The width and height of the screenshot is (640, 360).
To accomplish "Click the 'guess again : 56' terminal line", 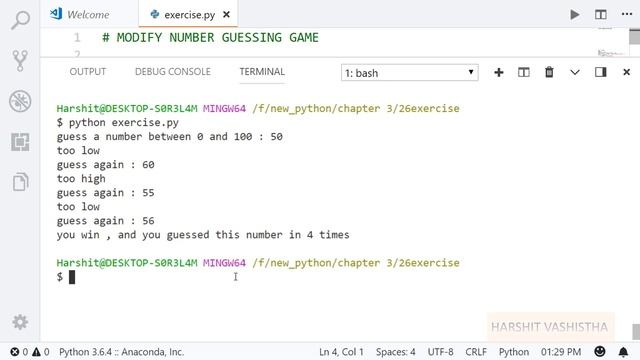I will pos(105,221).
